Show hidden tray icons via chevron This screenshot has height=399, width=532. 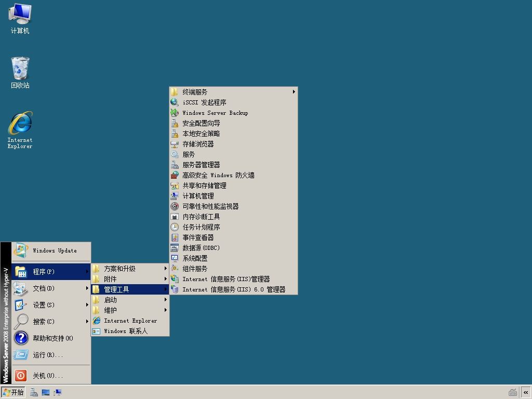(526, 393)
